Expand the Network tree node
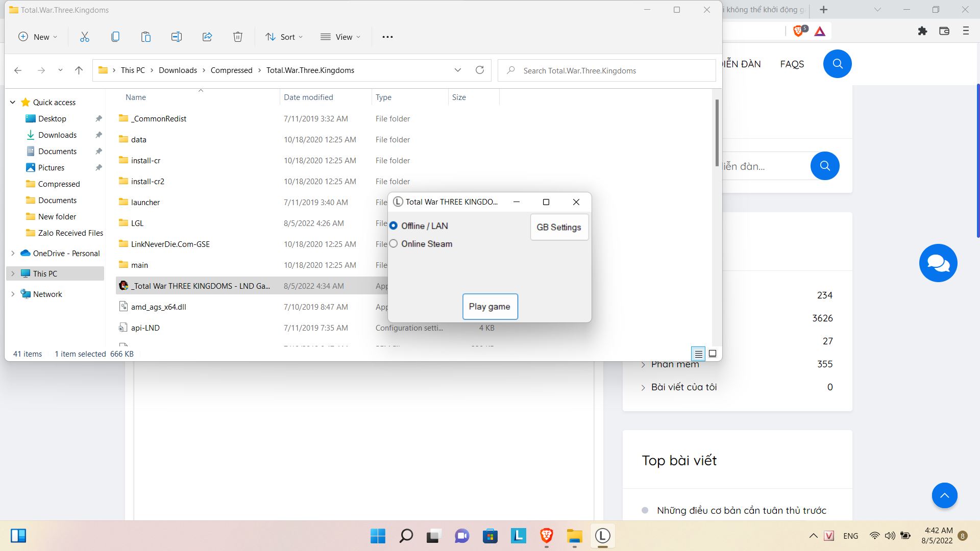Image resolution: width=980 pixels, height=551 pixels. [x=13, y=294]
